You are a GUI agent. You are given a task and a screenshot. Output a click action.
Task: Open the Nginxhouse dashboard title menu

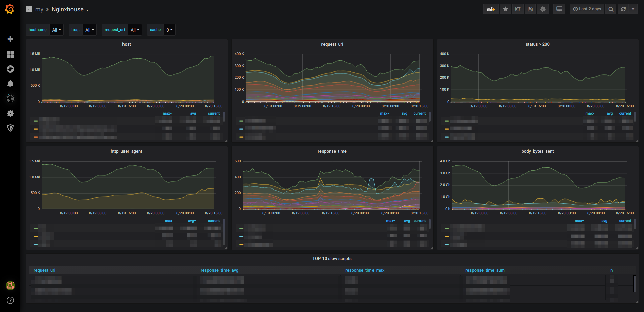point(70,9)
